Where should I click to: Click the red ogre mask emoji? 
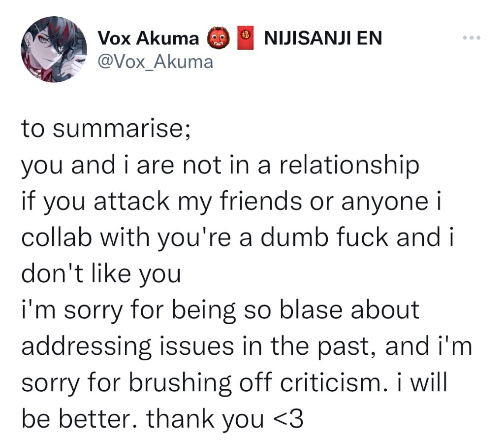click(218, 38)
